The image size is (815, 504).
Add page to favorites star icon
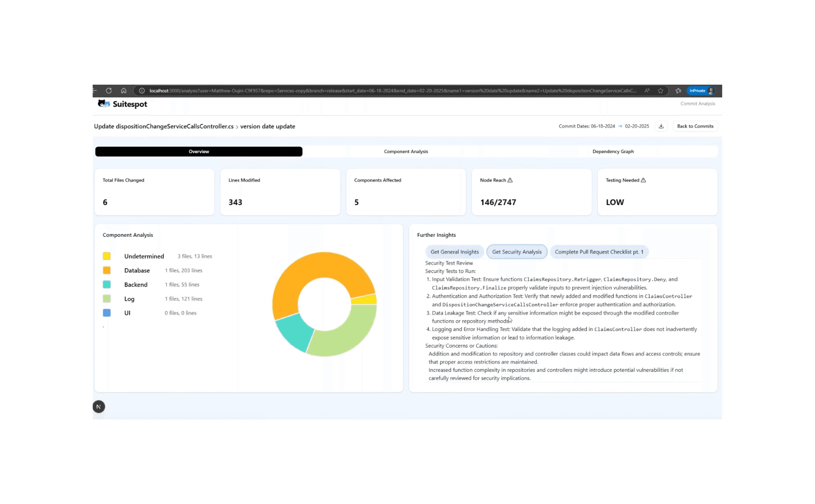click(660, 91)
